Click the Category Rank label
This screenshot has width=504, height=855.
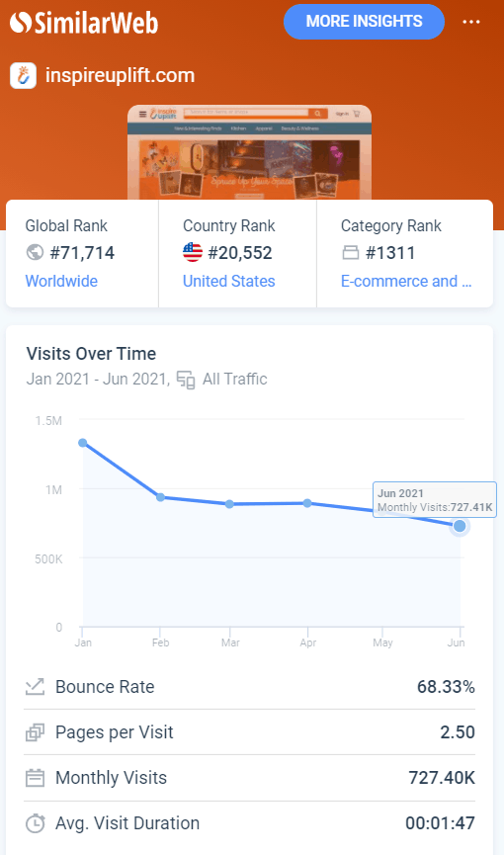pos(391,225)
